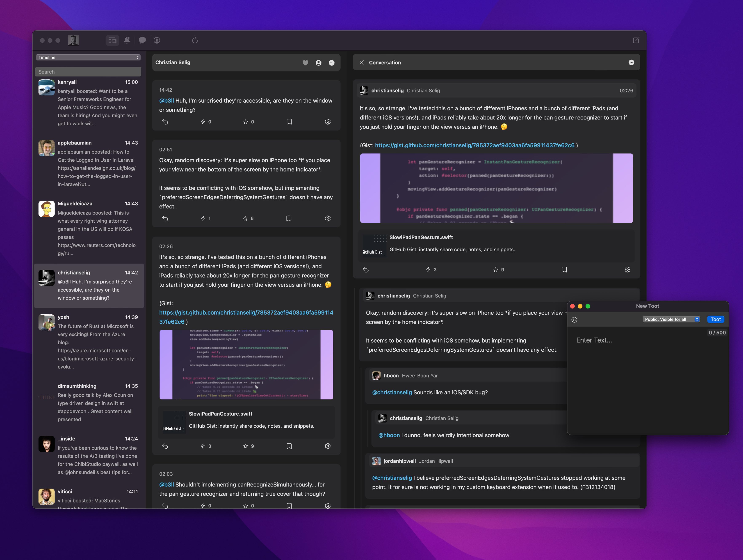The image size is (743, 560).
Task: Click the Search field in sidebar
Action: tap(88, 72)
